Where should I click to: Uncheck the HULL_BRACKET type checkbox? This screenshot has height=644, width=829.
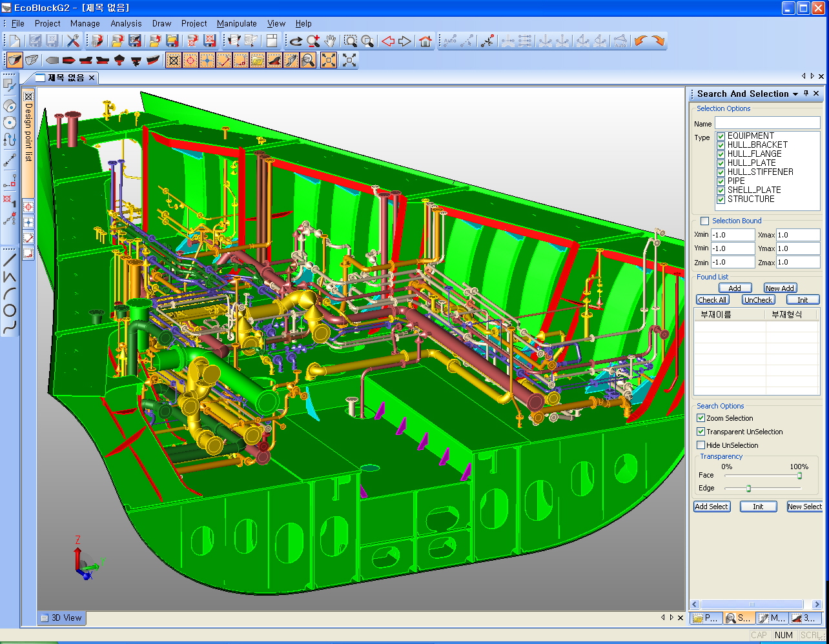click(721, 145)
